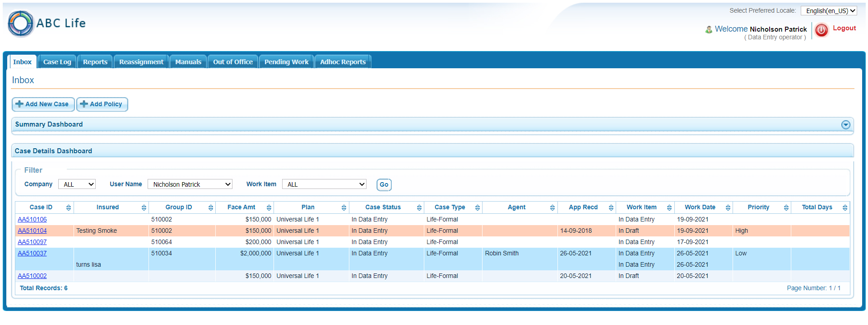Switch to the Case Log tab

(57, 62)
